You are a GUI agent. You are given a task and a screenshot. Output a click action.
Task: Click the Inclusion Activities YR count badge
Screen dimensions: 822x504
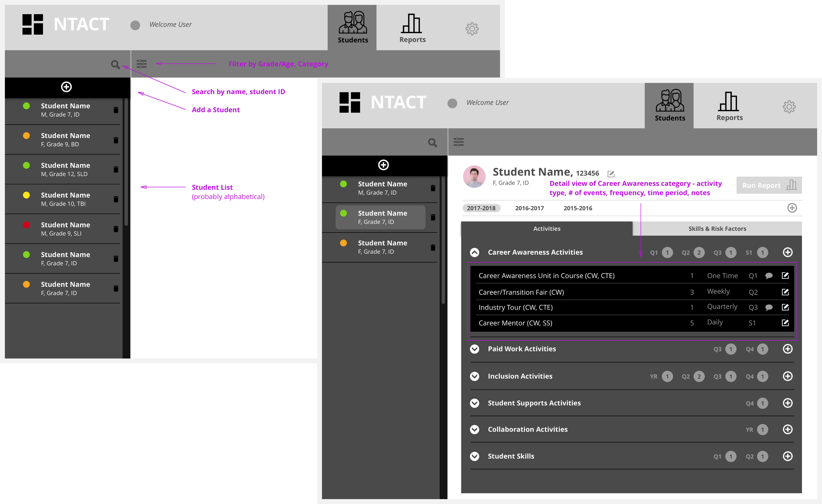point(667,377)
